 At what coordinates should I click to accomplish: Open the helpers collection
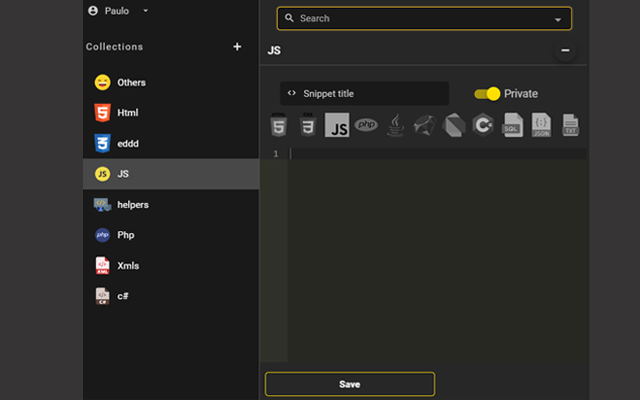pos(132,204)
